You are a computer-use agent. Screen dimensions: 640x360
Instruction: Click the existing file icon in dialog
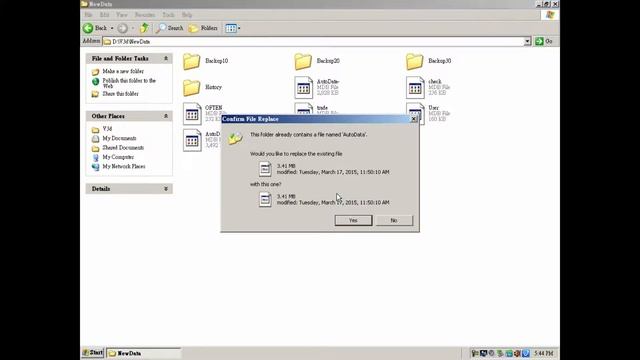coord(265,169)
